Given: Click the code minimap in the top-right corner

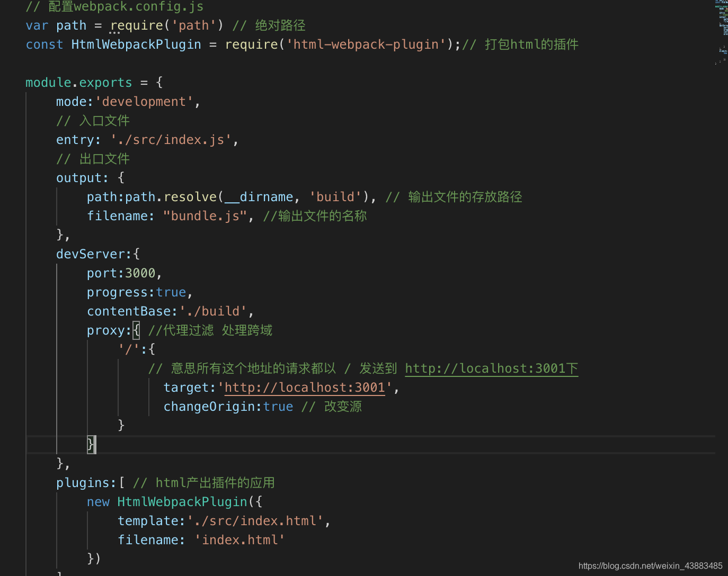Looking at the screenshot, I should click(x=722, y=32).
